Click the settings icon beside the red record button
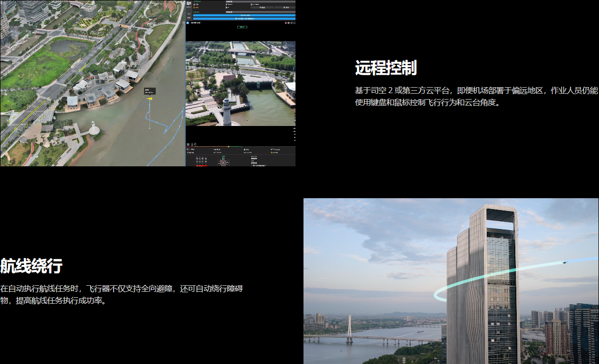This screenshot has height=364, width=599. [288, 22]
